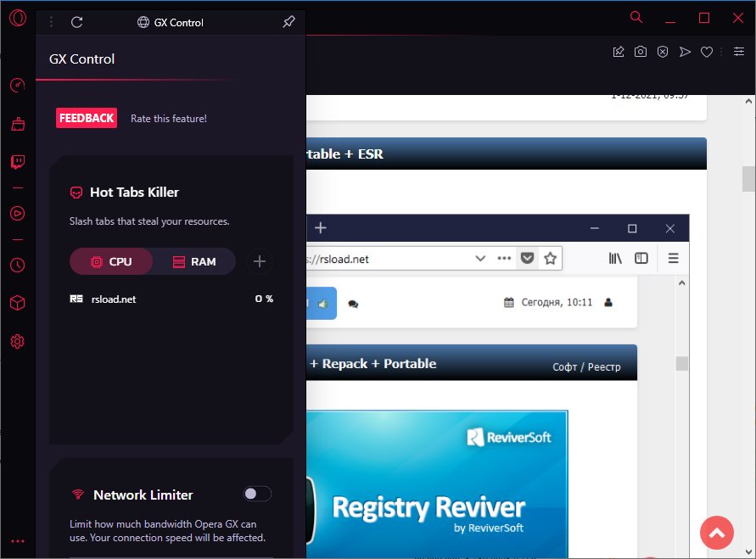Click the GX Control panel address title
This screenshot has height=559, width=756.
171,22
